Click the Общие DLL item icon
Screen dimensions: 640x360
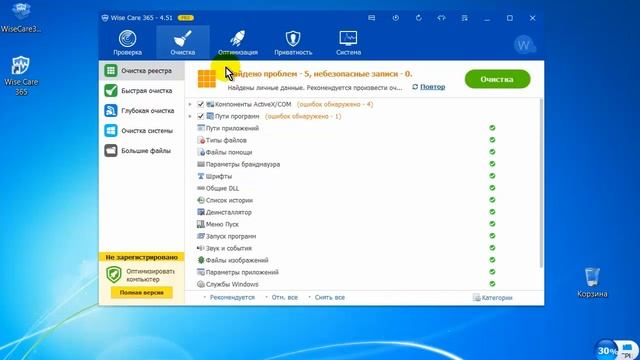(x=201, y=188)
